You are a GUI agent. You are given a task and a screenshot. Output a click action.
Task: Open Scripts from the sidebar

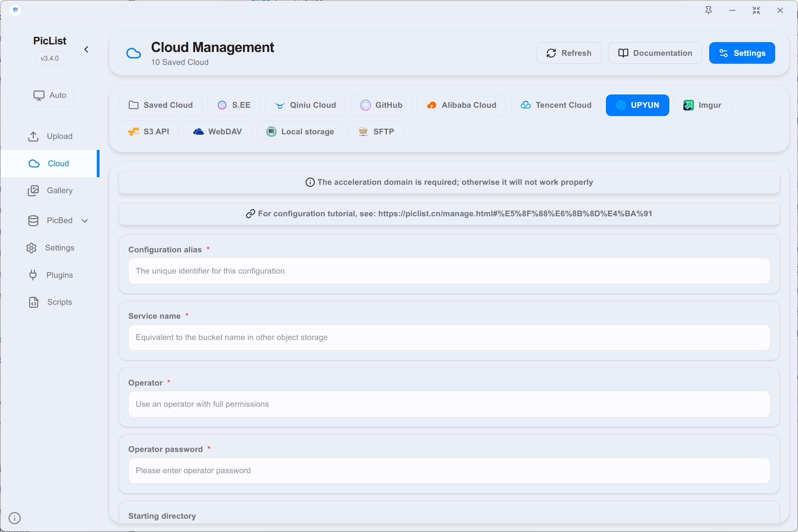pos(50,302)
